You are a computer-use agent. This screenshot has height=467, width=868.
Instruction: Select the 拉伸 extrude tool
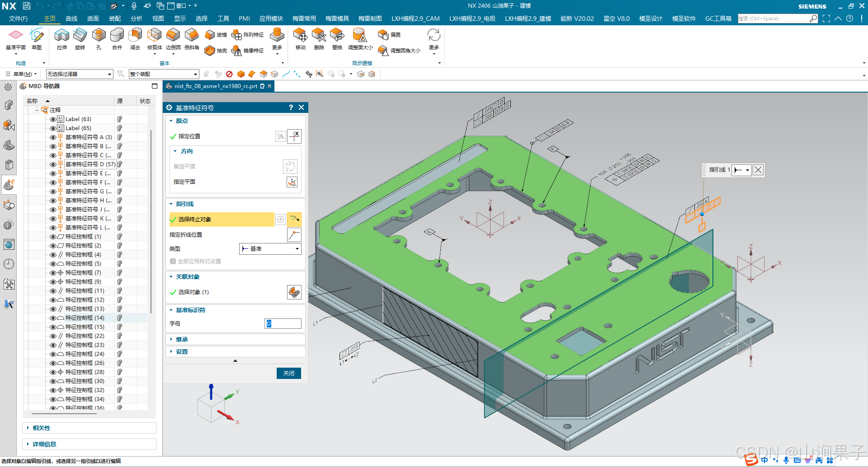tap(62, 39)
